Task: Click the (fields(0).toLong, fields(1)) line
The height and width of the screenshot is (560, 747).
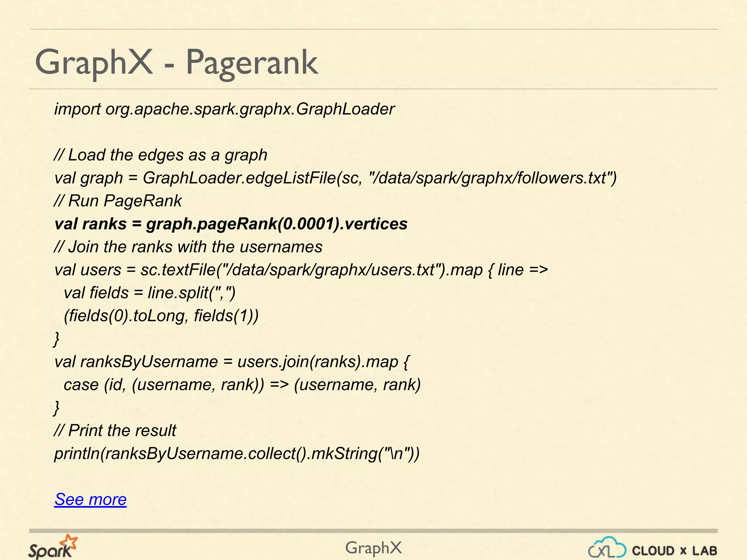Action: [x=161, y=316]
